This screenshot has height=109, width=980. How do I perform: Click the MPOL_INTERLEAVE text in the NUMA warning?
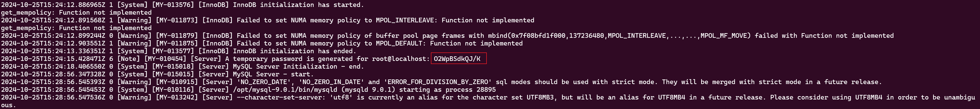(x=405, y=20)
